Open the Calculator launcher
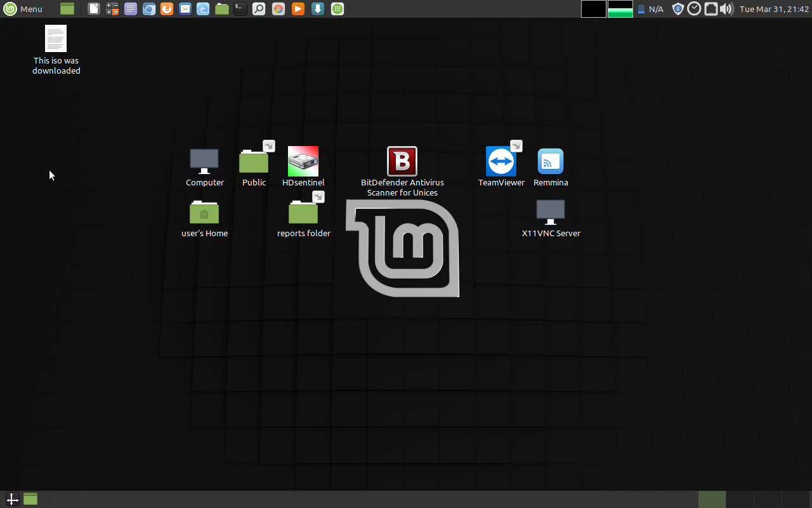The height and width of the screenshot is (508, 812). pyautogui.click(x=112, y=9)
